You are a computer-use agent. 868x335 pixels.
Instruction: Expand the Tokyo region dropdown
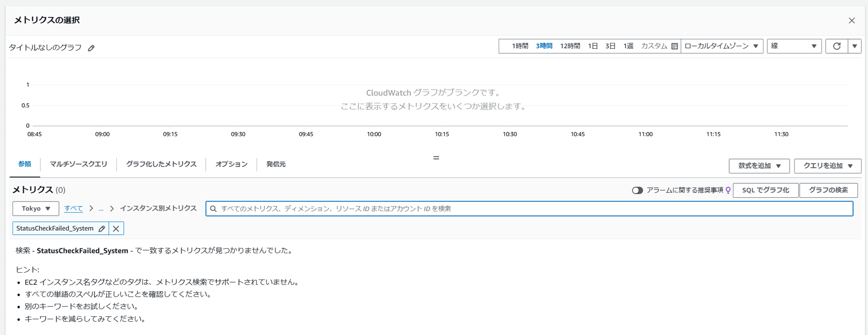[36, 208]
